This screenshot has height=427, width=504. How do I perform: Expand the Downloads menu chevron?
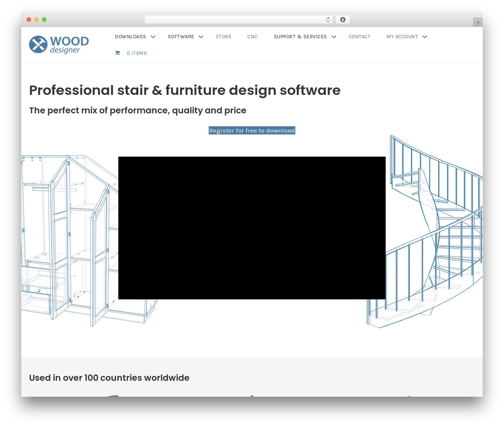point(153,37)
